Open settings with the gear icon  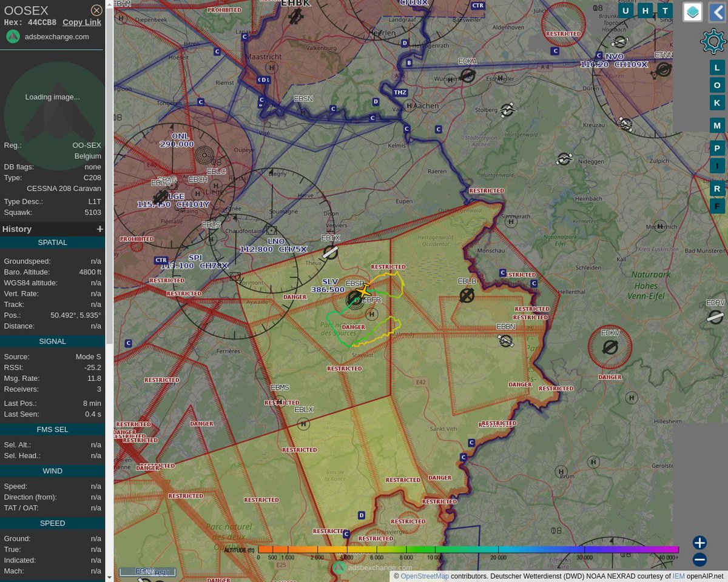(713, 42)
